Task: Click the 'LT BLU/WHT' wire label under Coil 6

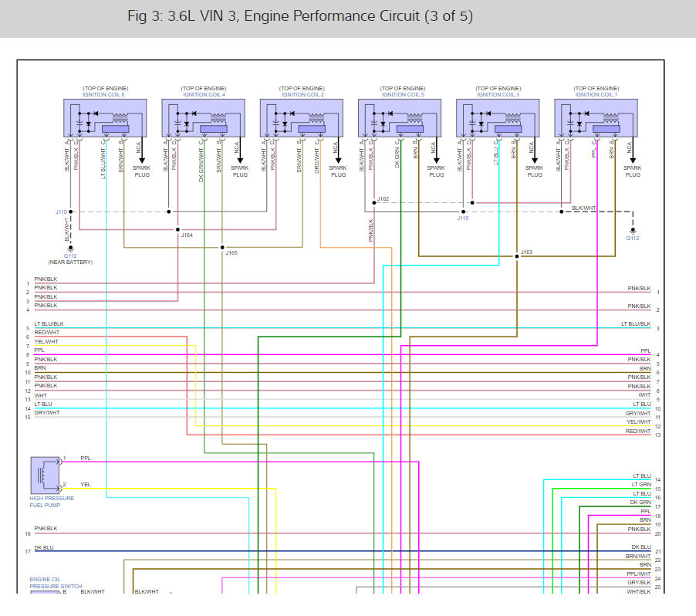Action: [x=103, y=164]
